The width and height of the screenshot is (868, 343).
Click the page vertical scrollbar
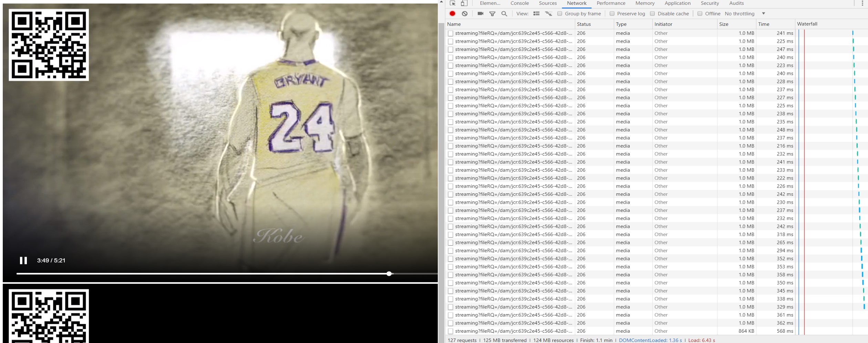tap(441, 183)
